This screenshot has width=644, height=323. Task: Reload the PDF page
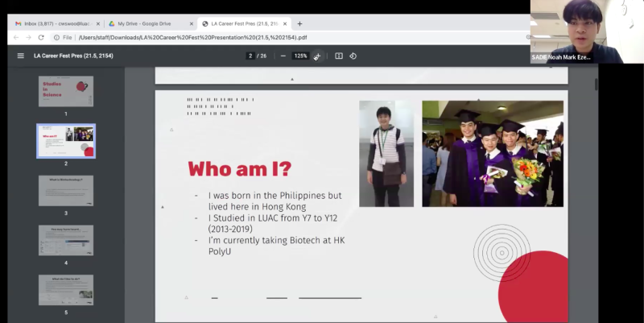pos(41,37)
